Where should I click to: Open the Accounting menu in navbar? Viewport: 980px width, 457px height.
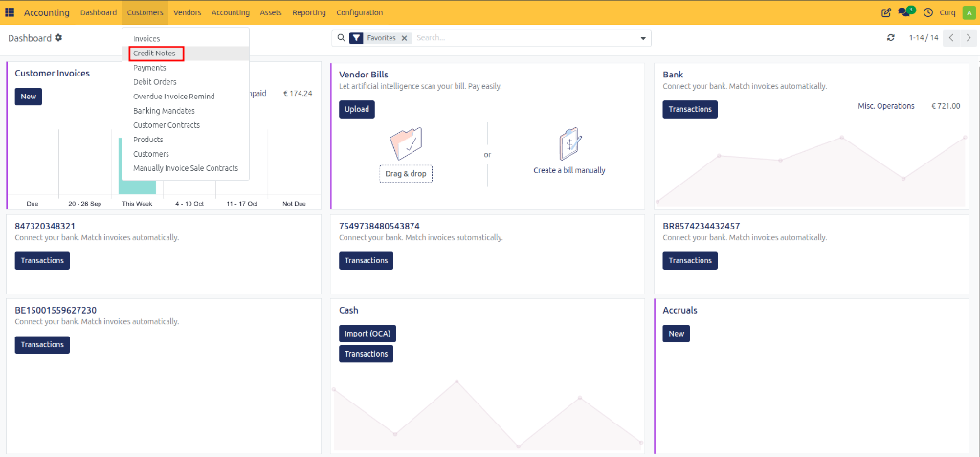point(231,12)
